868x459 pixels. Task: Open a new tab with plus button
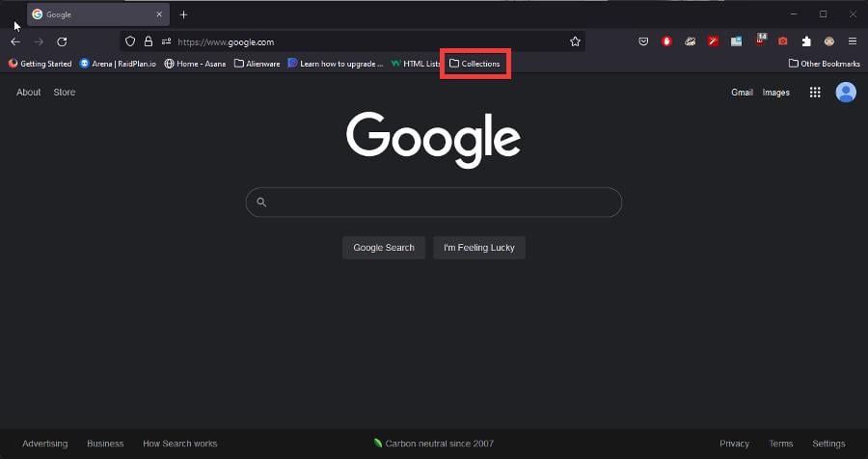184,15
